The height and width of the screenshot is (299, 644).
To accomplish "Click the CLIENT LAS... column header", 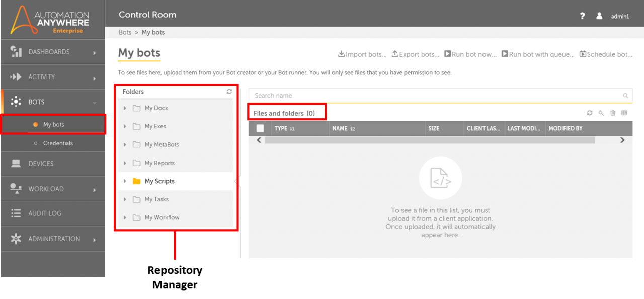I will pos(484,128).
